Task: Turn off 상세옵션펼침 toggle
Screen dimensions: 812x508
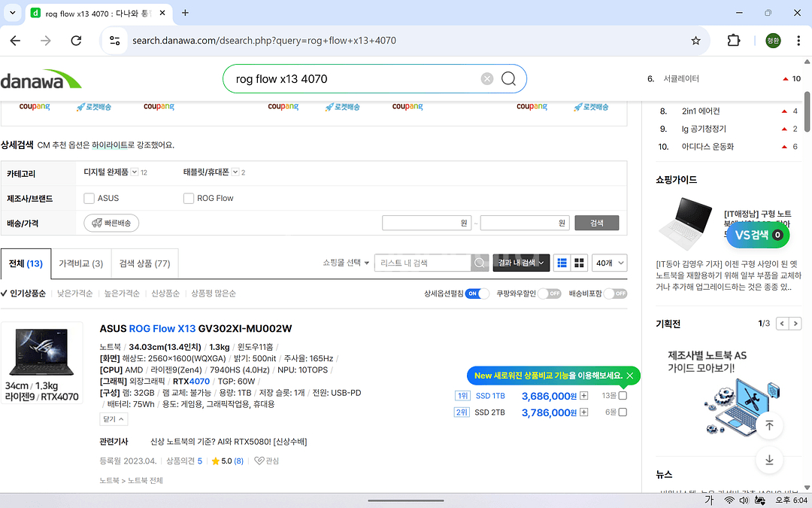Action: pyautogui.click(x=477, y=294)
